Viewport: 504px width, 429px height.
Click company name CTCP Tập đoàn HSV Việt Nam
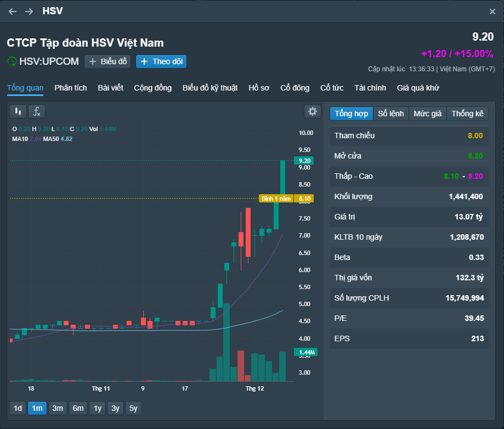(x=85, y=42)
